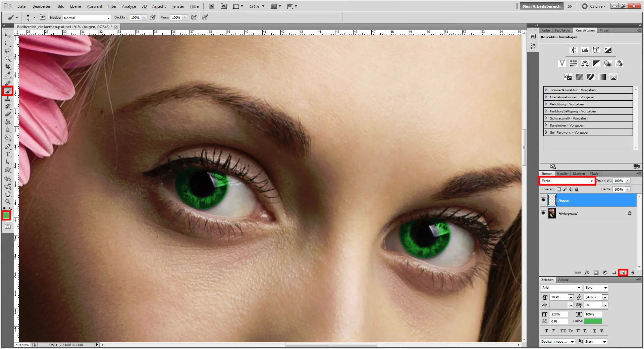
Task: Open the fx layer style menu
Action: click(586, 272)
